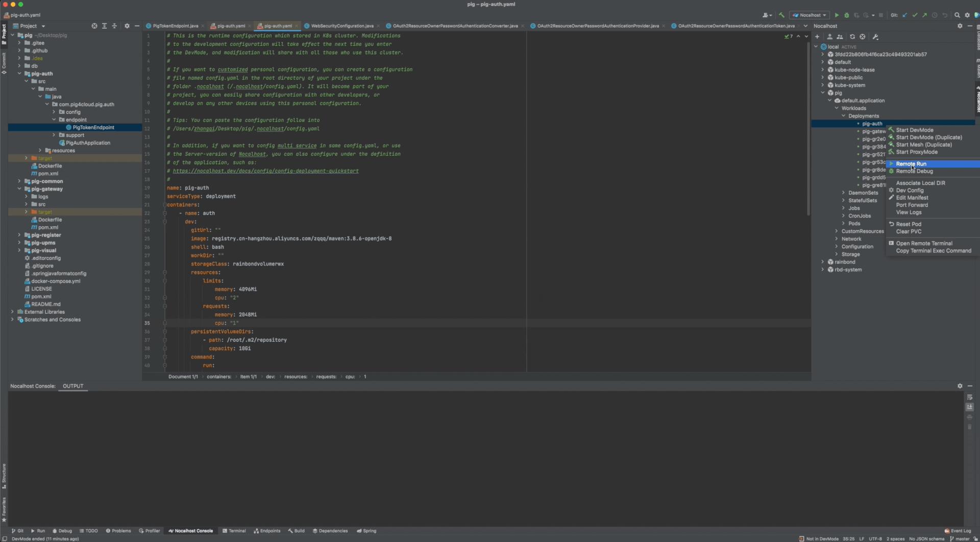Open Search Everywhere with the magnifier icon
Viewport: 980px width, 542px height.
[958, 15]
